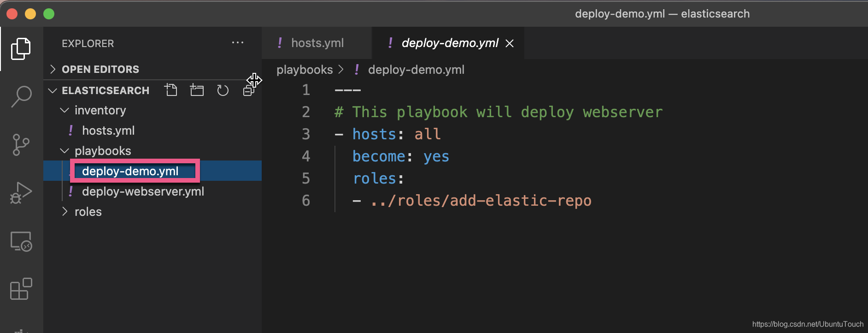
Task: Open the Explorer view in activity bar
Action: (x=21, y=48)
